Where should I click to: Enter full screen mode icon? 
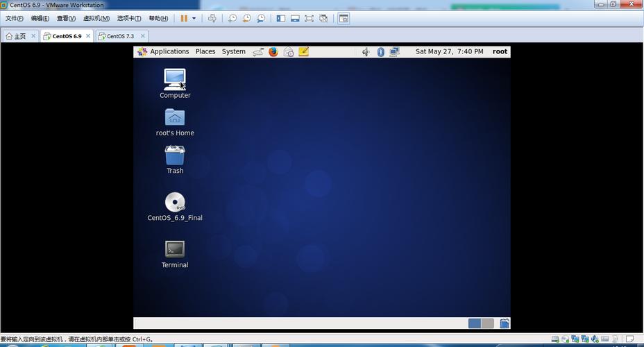310,19
